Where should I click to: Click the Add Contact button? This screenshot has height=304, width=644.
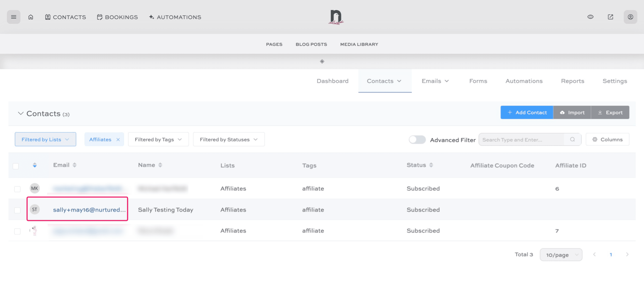[527, 112]
